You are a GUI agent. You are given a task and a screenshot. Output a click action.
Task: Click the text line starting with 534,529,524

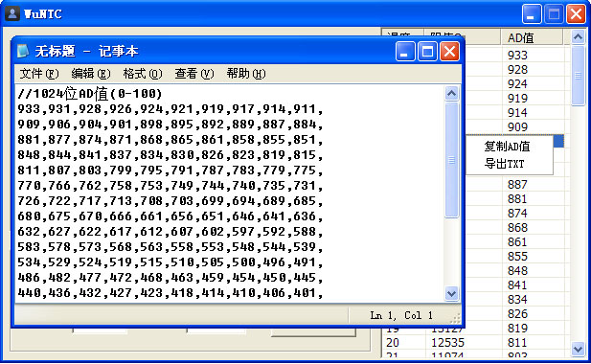pyautogui.click(x=170, y=262)
